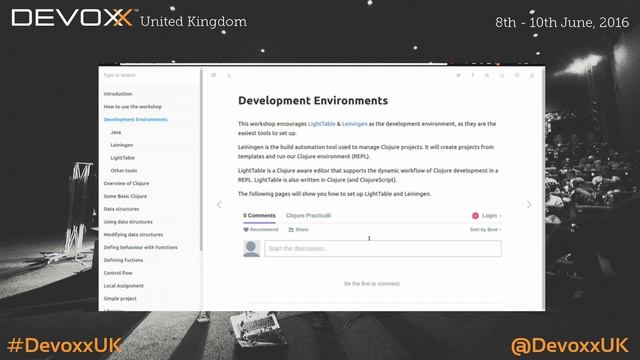This screenshot has height=360, width=640.
Task: Go to previous page with the left arrow
Action: point(219,204)
